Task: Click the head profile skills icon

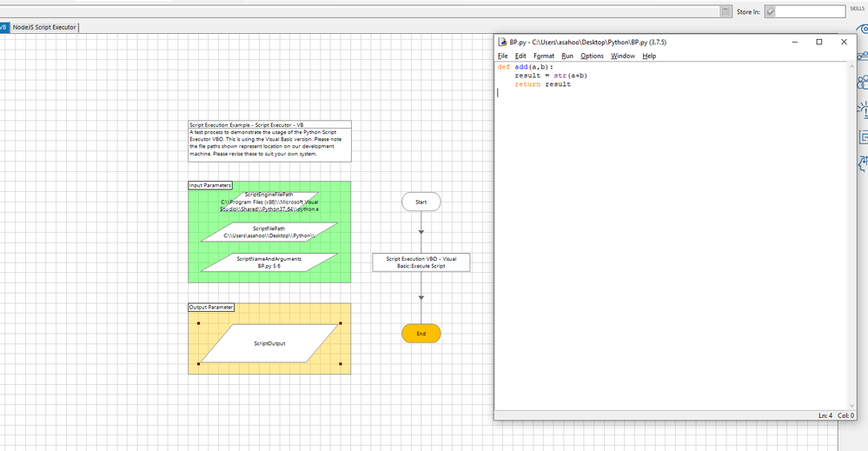Action: pyautogui.click(x=863, y=162)
